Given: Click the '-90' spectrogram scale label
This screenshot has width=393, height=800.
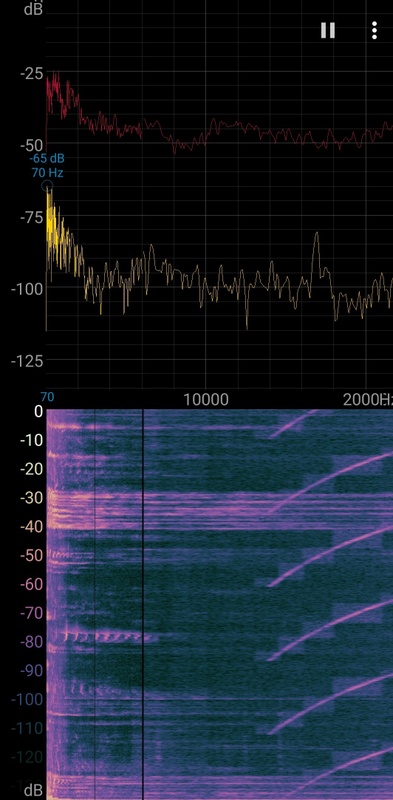Looking at the screenshot, I should (x=32, y=671).
